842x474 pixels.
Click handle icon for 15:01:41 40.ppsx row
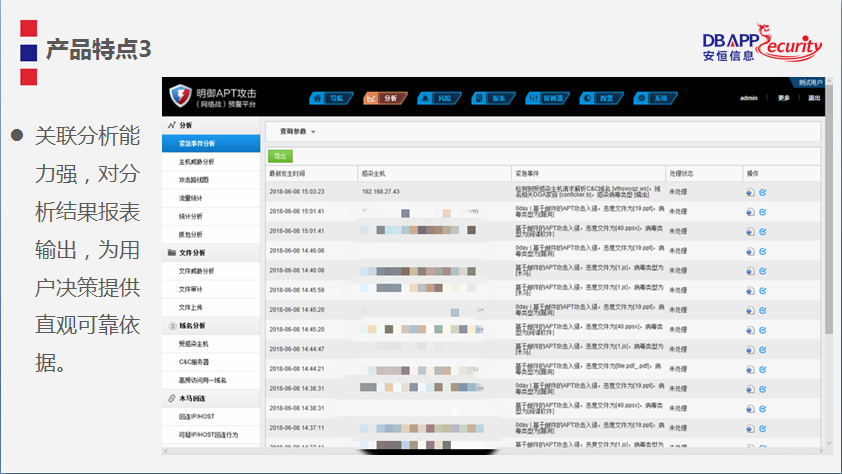tap(763, 232)
